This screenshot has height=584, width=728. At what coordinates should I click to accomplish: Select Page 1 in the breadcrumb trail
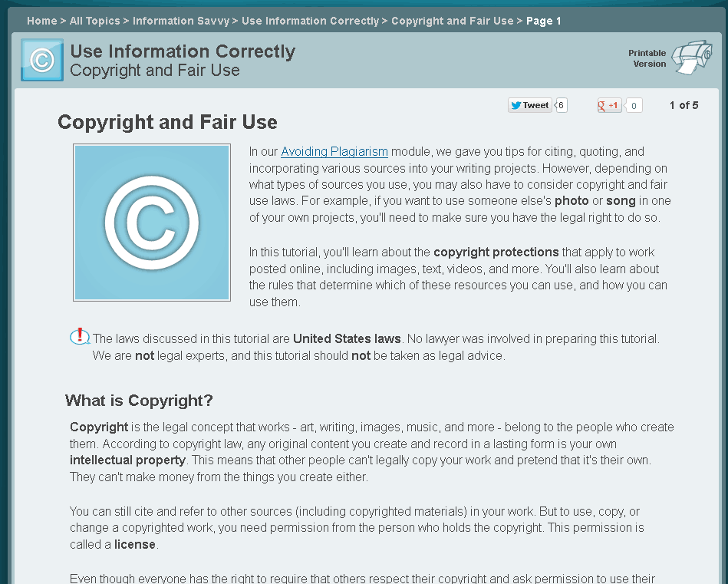pyautogui.click(x=543, y=21)
